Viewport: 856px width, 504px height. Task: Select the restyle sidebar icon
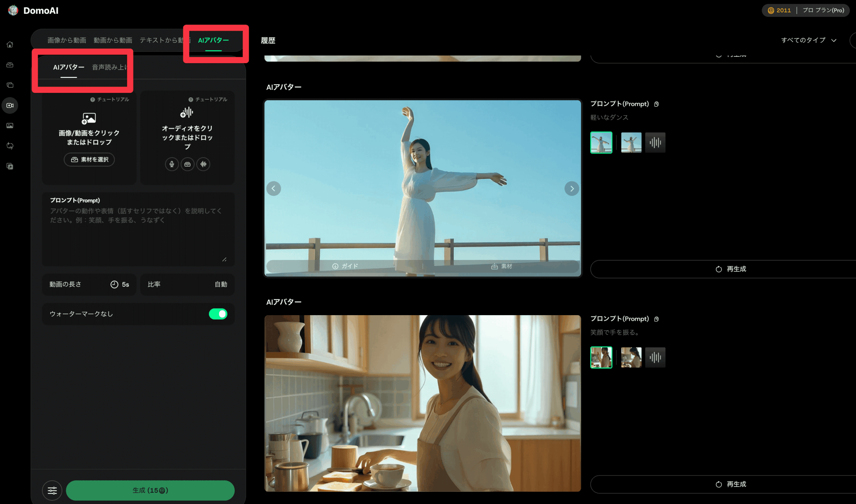point(10,146)
